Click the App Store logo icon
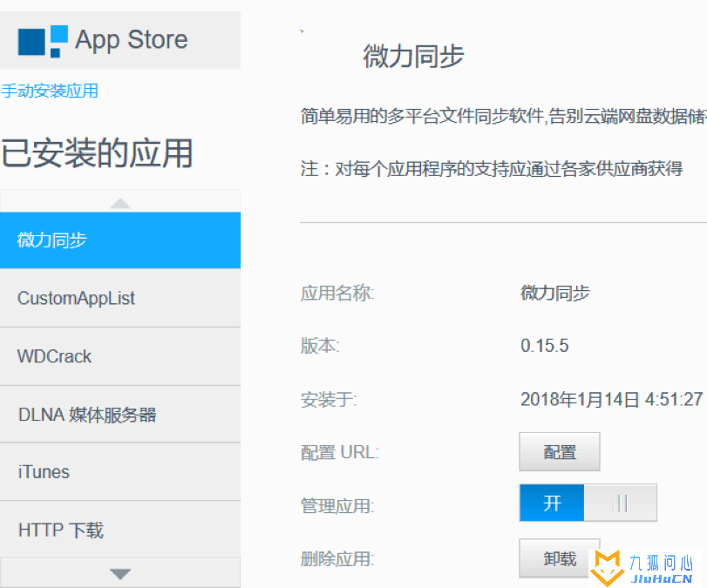Image resolution: width=707 pixels, height=588 pixels. pyautogui.click(x=43, y=41)
